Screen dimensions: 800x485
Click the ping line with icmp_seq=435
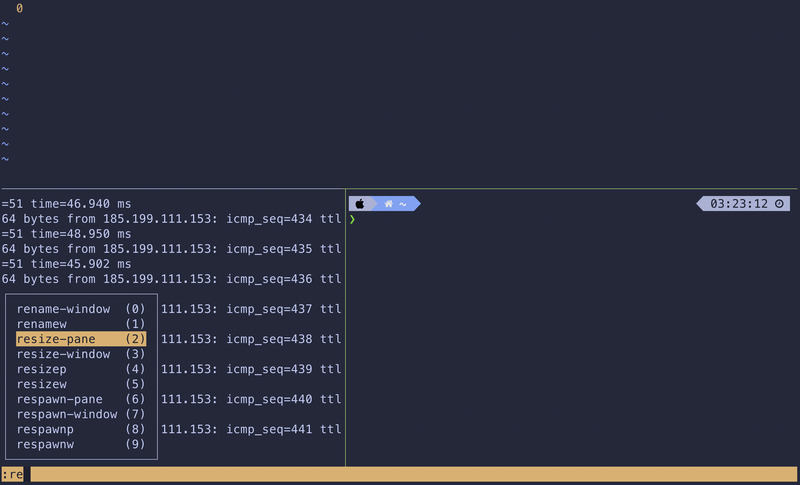pyautogui.click(x=171, y=249)
